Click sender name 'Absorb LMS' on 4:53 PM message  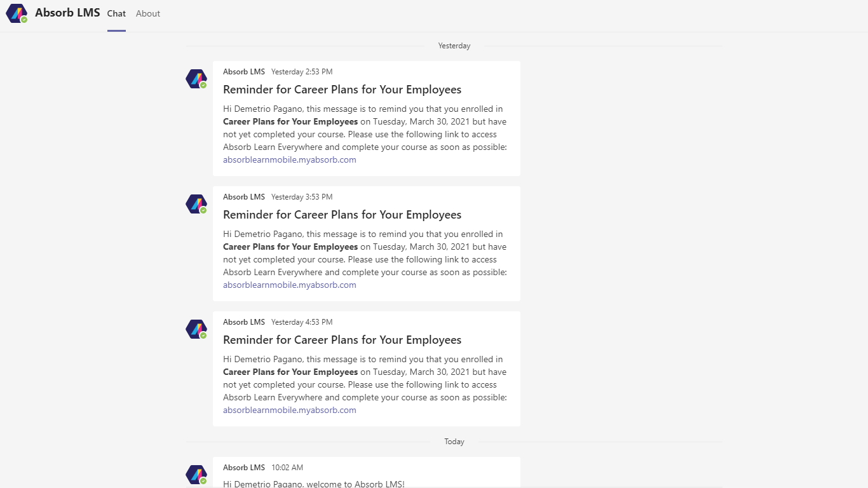point(244,322)
